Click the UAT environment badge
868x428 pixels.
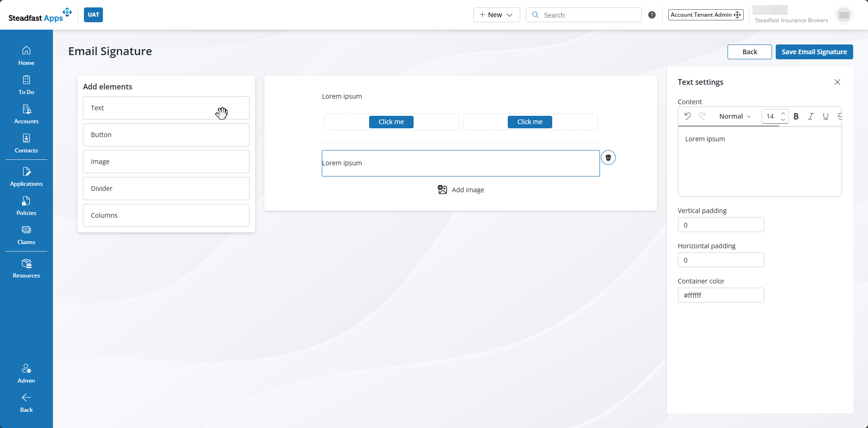[94, 15]
